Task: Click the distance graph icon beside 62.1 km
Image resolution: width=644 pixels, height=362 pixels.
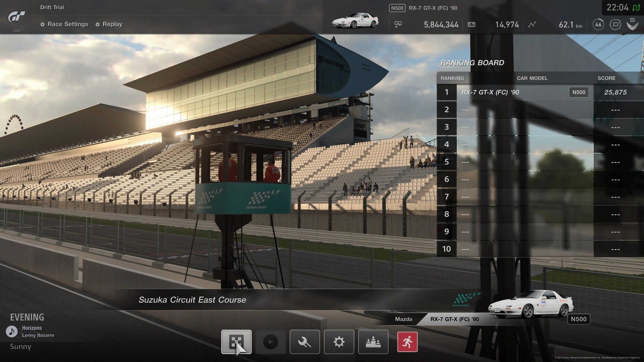Action: point(532,24)
